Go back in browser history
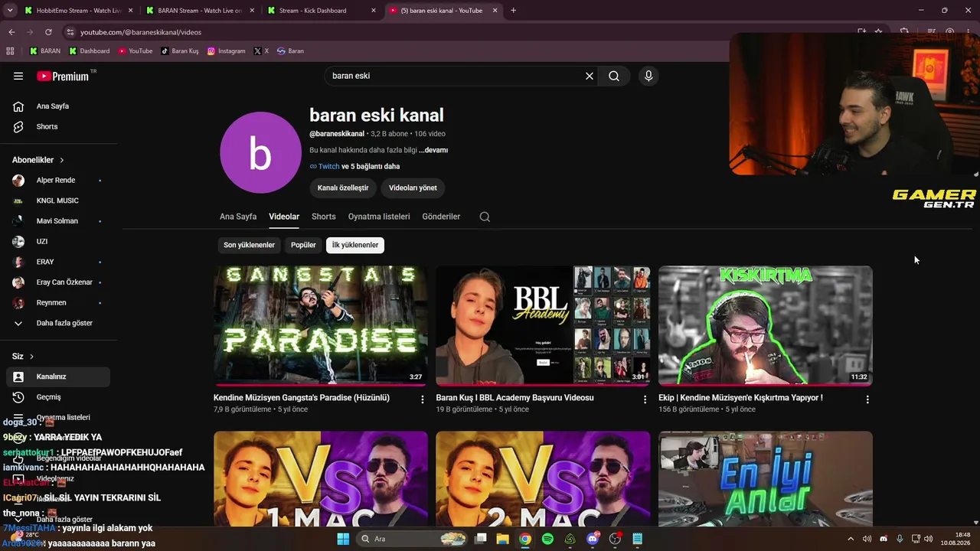Screen dimensions: 980x551 (x=11, y=32)
